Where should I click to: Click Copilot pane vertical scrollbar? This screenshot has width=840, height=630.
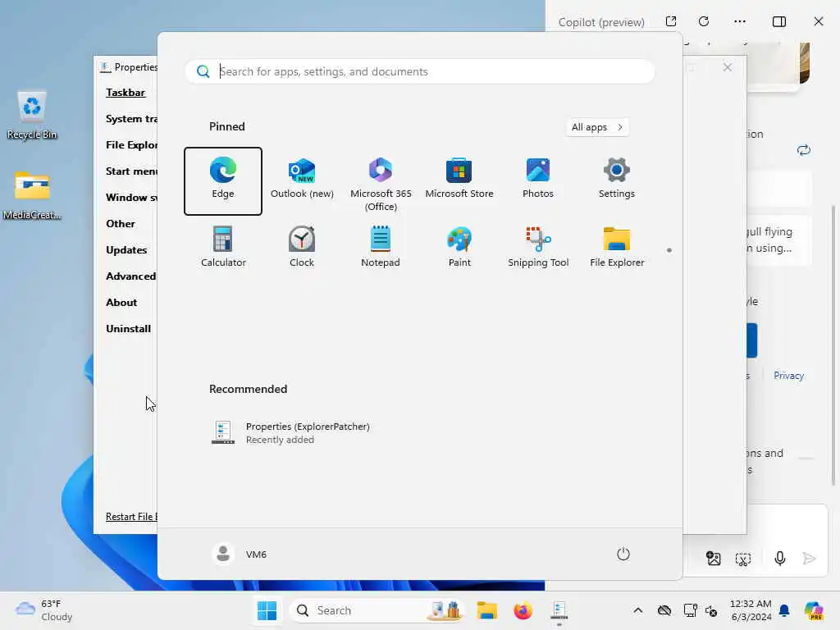(x=833, y=345)
